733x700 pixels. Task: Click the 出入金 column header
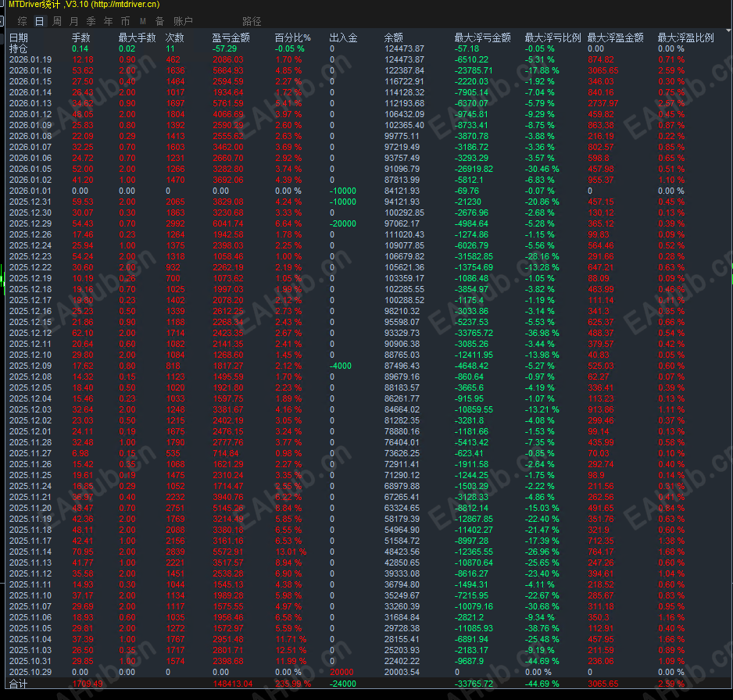(x=343, y=37)
